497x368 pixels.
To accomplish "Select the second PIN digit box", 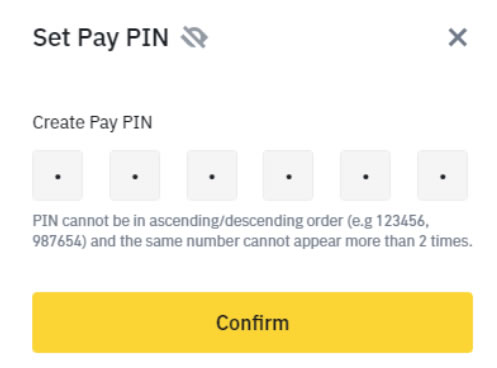I will click(135, 175).
